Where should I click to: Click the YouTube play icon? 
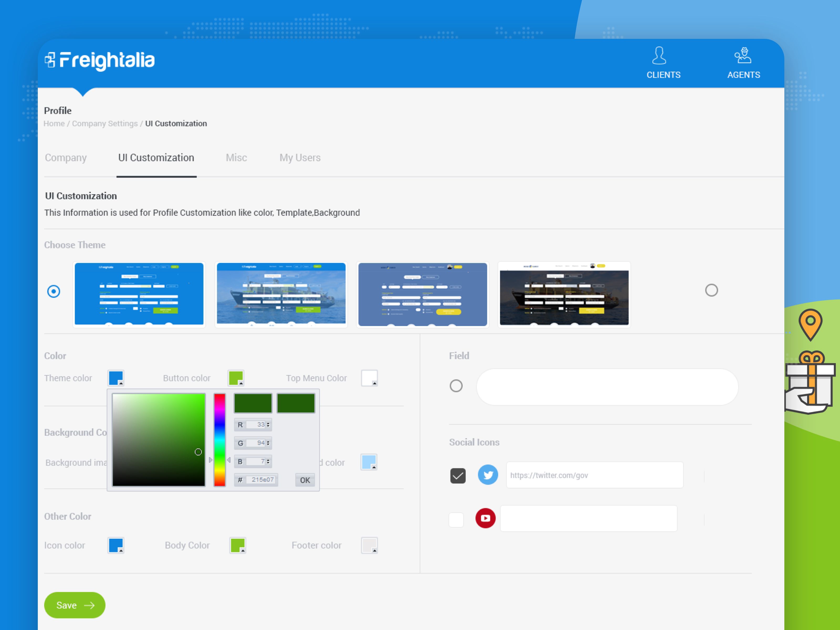[x=485, y=518]
